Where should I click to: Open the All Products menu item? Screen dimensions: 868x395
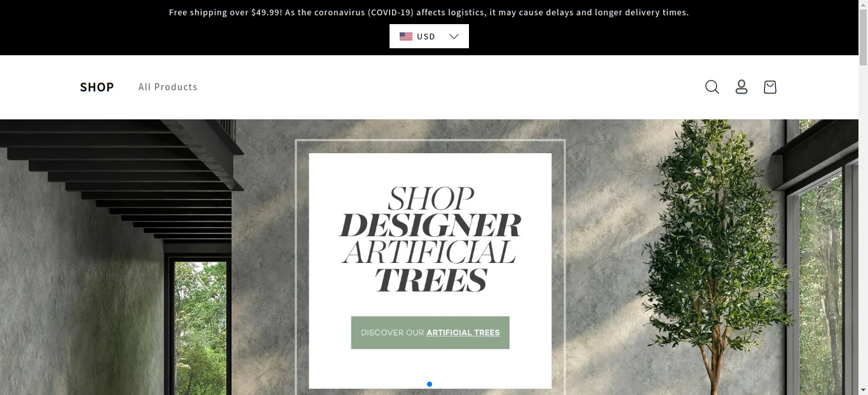click(x=168, y=87)
